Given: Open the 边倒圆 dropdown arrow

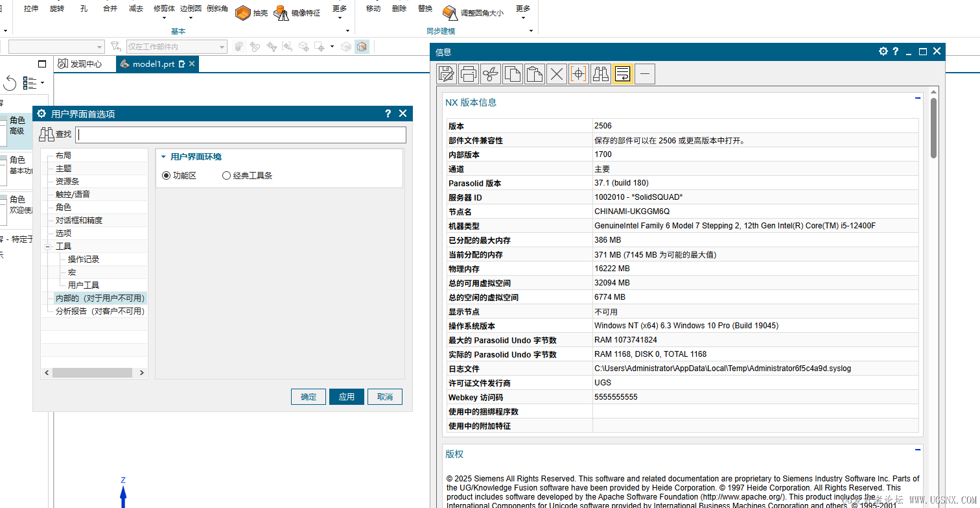Looking at the screenshot, I should point(191,18).
